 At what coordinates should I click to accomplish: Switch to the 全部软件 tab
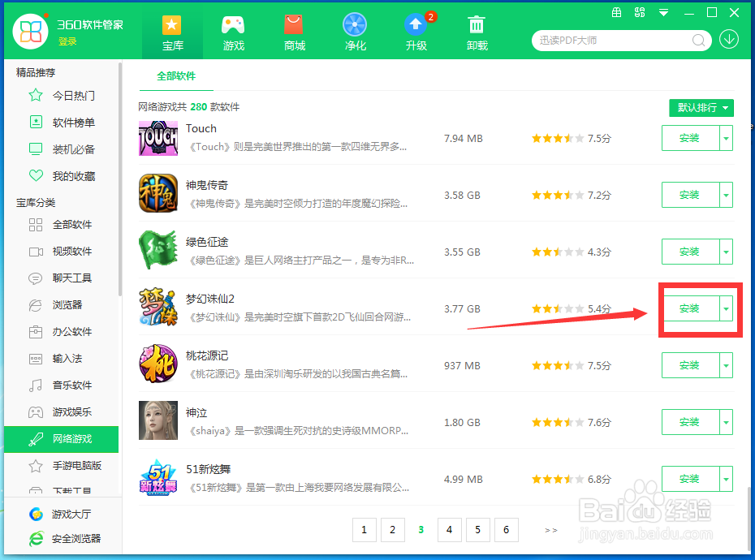pos(176,76)
